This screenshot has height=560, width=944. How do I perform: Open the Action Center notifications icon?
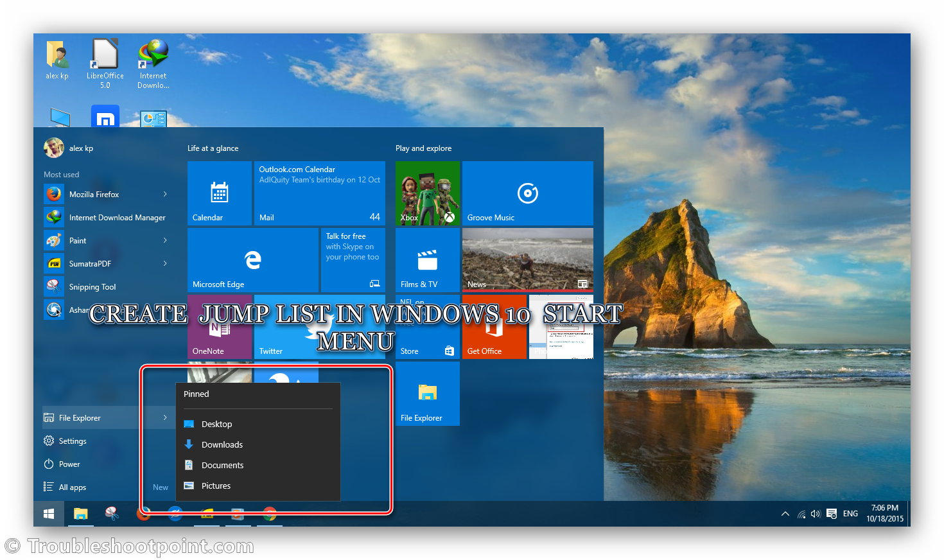point(832,514)
